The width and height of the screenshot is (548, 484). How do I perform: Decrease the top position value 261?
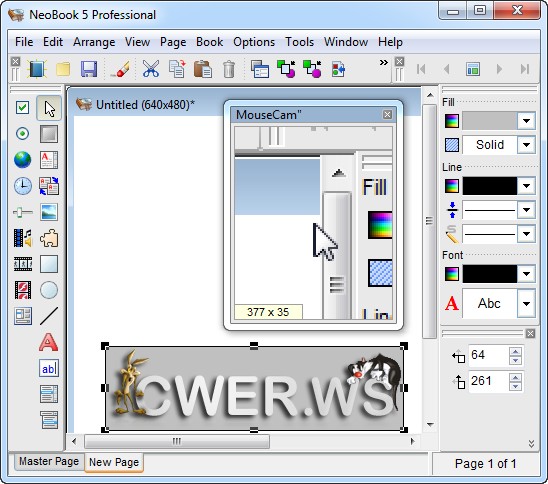[x=515, y=386]
